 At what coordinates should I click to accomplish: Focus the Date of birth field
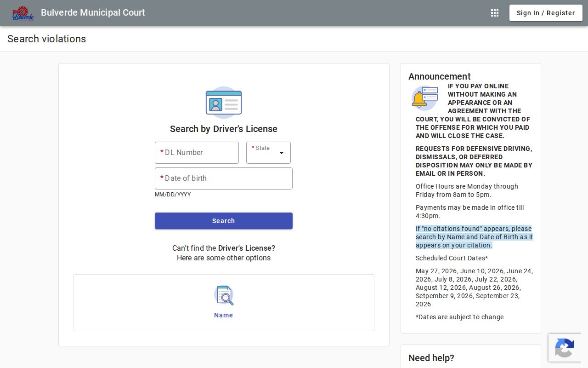pos(224,178)
